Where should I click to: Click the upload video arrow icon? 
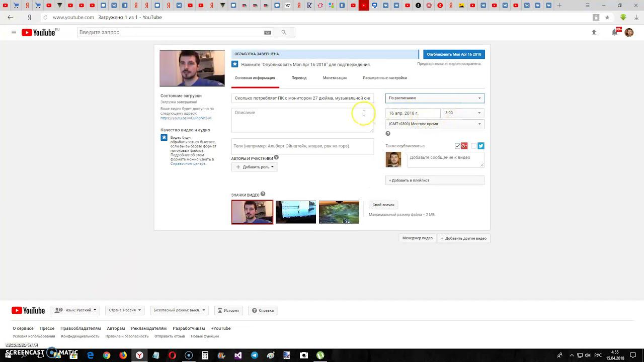pyautogui.click(x=594, y=32)
